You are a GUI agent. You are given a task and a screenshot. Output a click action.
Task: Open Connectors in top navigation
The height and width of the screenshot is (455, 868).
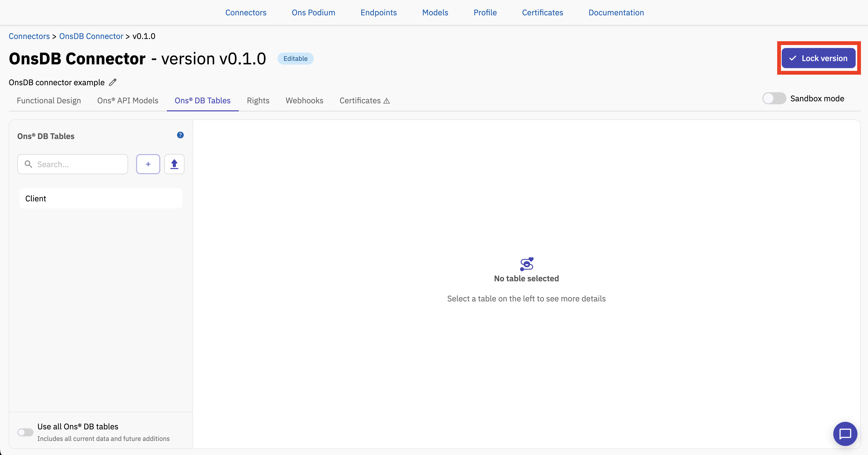click(246, 13)
